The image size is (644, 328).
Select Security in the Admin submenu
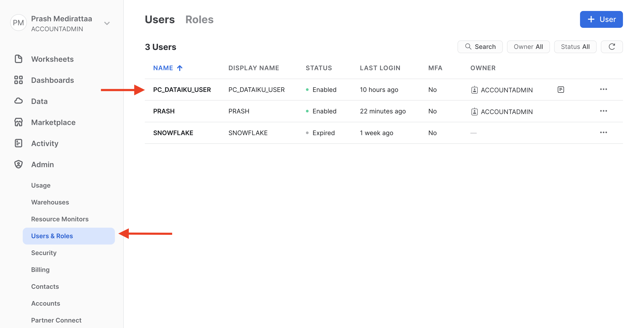point(44,253)
